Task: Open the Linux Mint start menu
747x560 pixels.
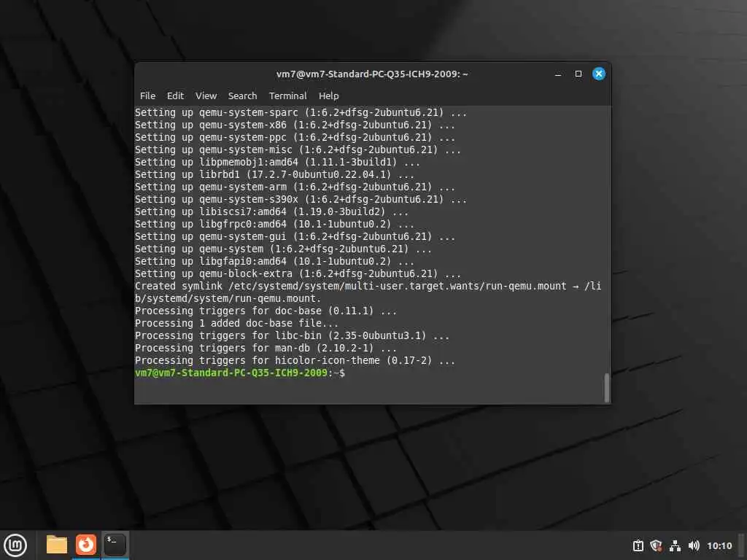Action: coord(15,545)
